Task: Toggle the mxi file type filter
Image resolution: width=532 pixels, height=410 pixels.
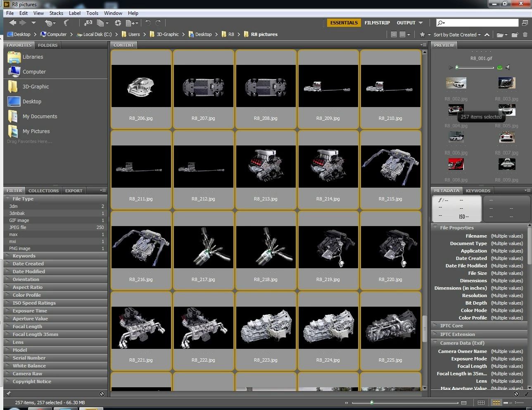Action: (x=55, y=241)
